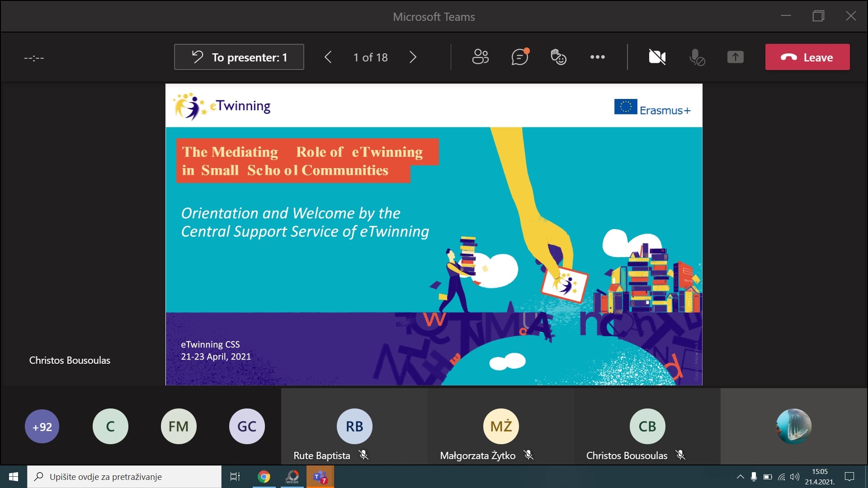Click system tray microphone icon

point(754,477)
